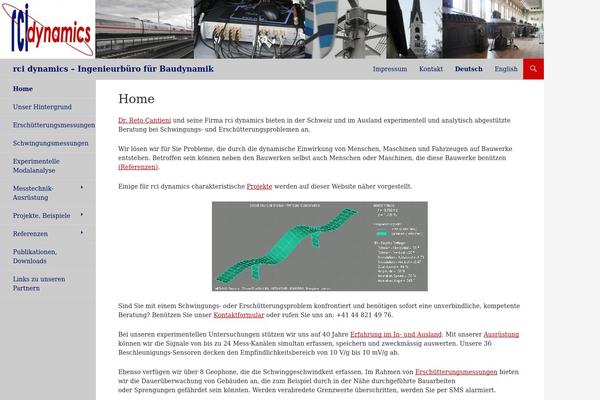Image resolution: width=600 pixels, height=400 pixels.
Task: Open Referenzen in the sidebar
Action: [30, 233]
